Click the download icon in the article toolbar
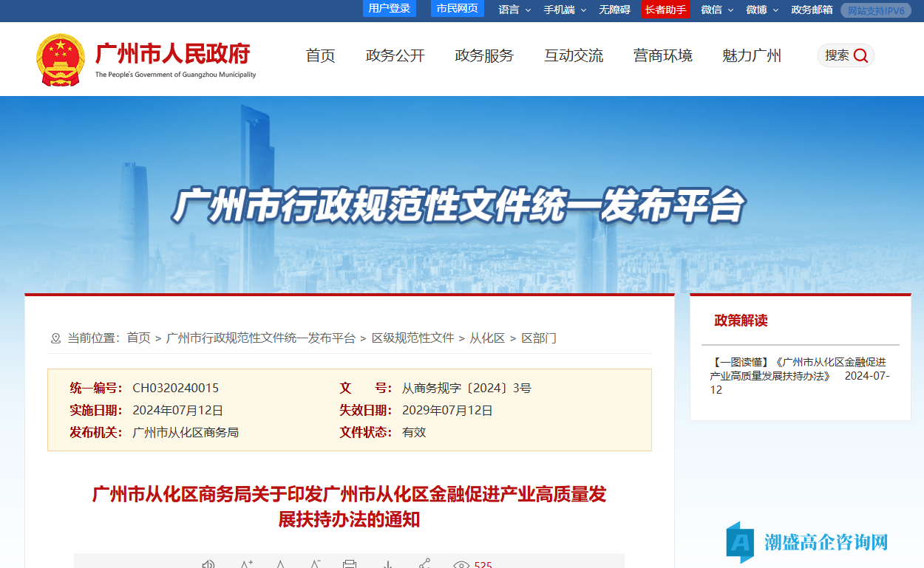Image resolution: width=924 pixels, height=568 pixels. [387, 562]
